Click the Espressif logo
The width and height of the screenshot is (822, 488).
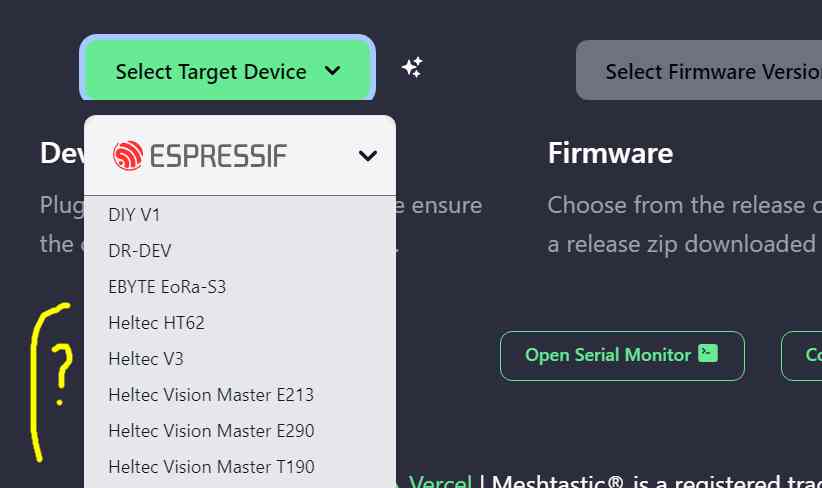point(200,156)
